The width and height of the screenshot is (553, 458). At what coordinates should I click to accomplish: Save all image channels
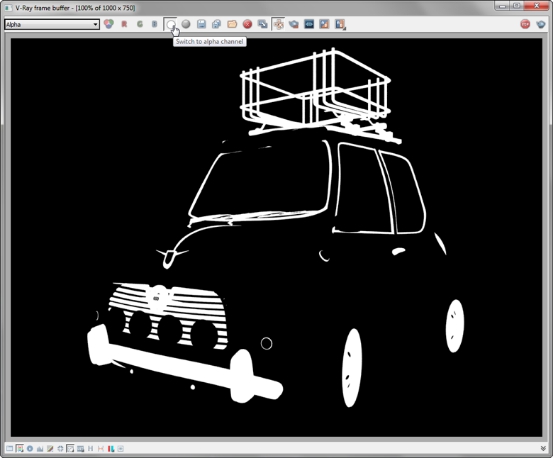(x=217, y=24)
